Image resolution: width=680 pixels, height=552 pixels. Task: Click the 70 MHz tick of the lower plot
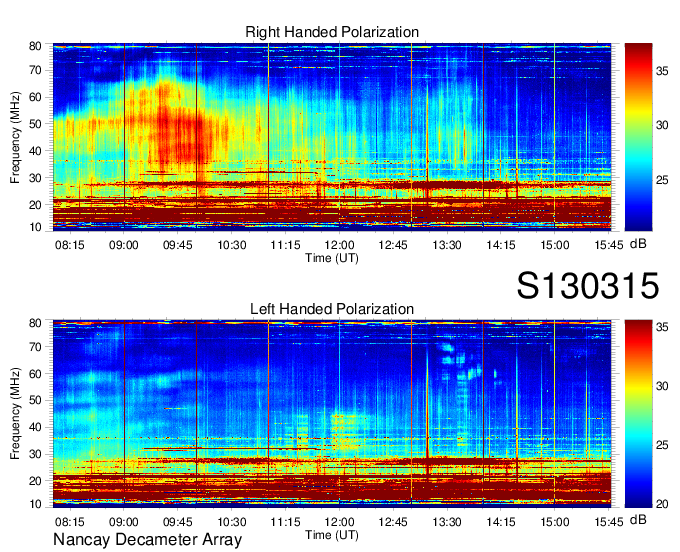(35, 347)
